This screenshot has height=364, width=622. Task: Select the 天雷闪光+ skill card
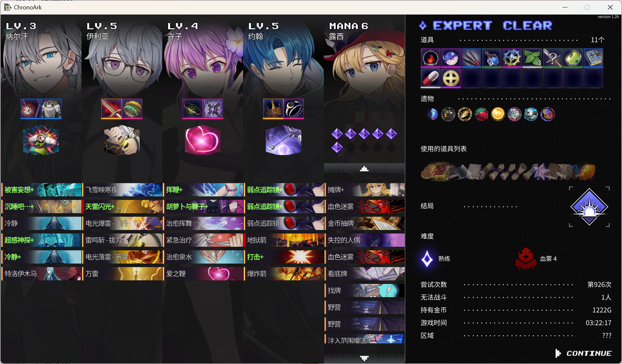click(x=123, y=207)
